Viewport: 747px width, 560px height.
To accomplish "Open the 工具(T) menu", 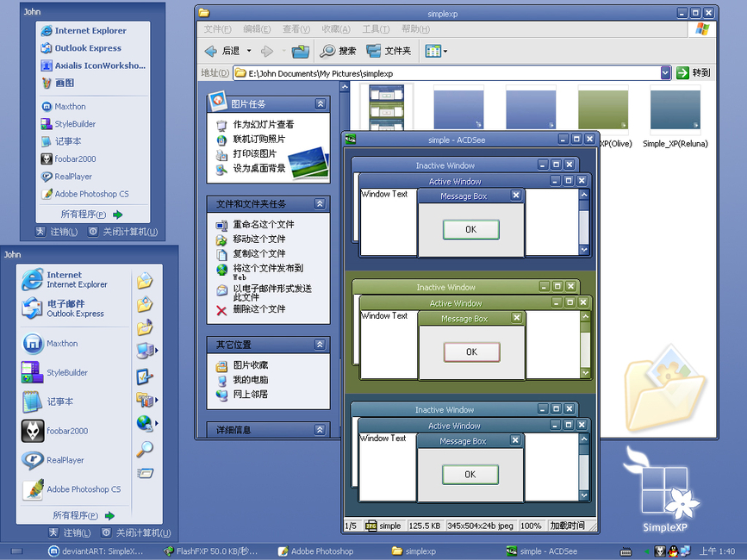I will click(376, 29).
